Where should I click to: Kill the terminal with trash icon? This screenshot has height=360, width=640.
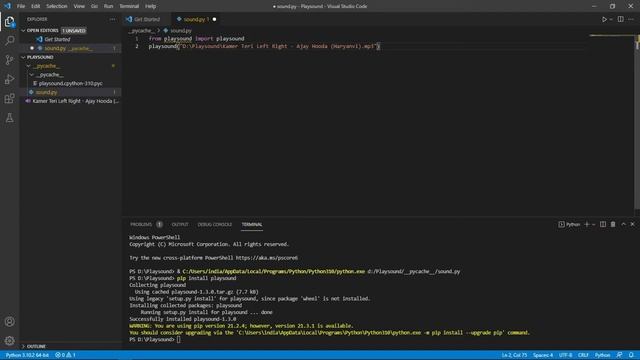pyautogui.click(x=613, y=224)
